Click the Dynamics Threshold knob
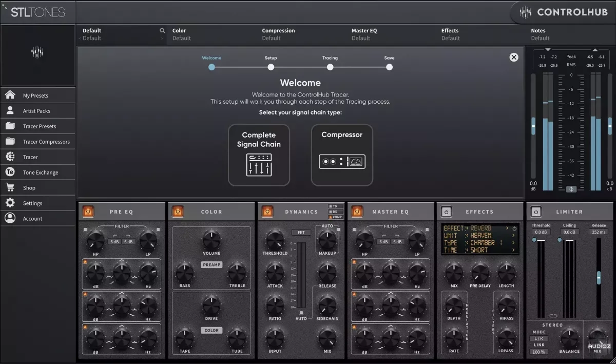The height and width of the screenshot is (364, 616). [275, 239]
